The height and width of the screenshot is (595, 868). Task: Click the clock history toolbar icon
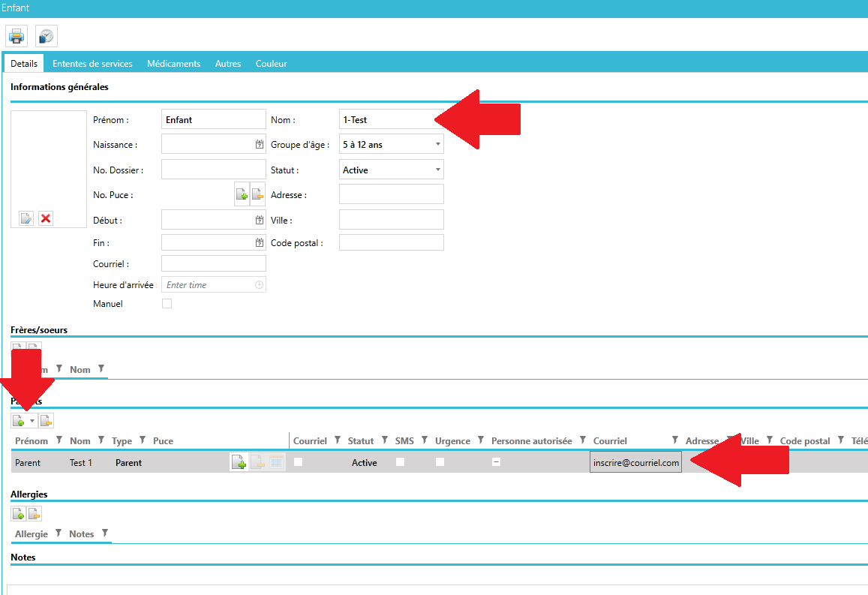point(47,37)
